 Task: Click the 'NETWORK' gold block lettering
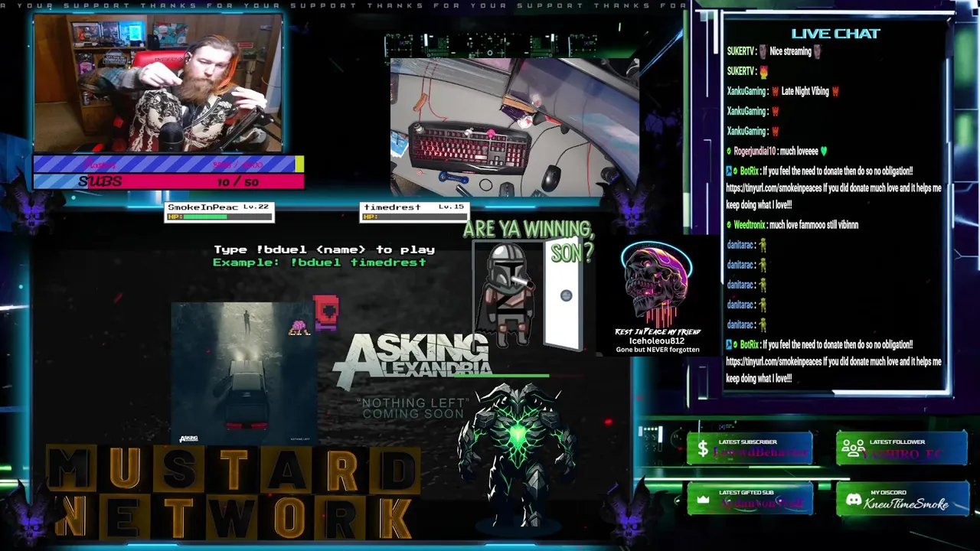(234, 516)
